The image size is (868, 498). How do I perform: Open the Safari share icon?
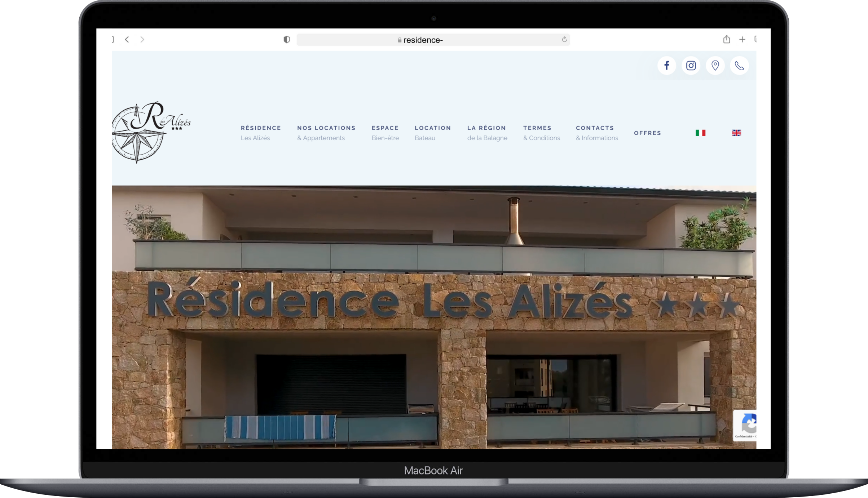726,39
